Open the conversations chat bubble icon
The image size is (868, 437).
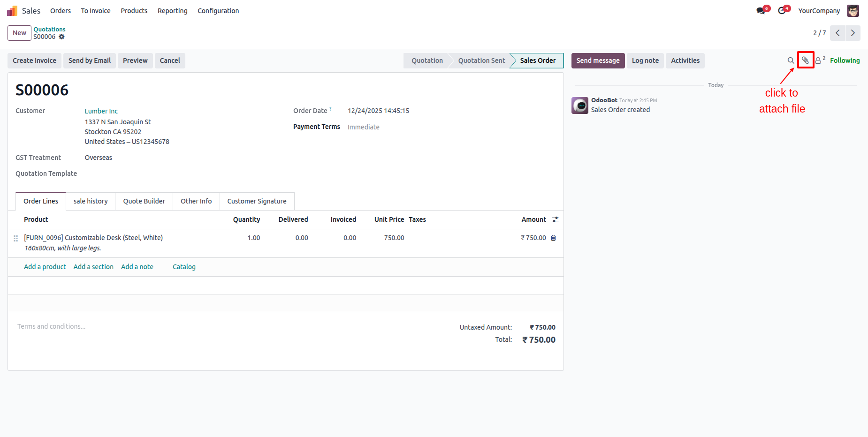[761, 11]
